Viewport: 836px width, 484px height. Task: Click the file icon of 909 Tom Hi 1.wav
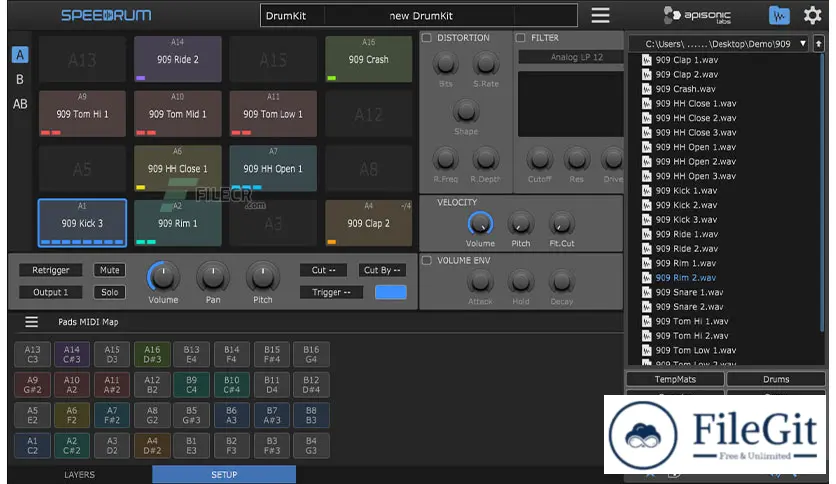647,321
